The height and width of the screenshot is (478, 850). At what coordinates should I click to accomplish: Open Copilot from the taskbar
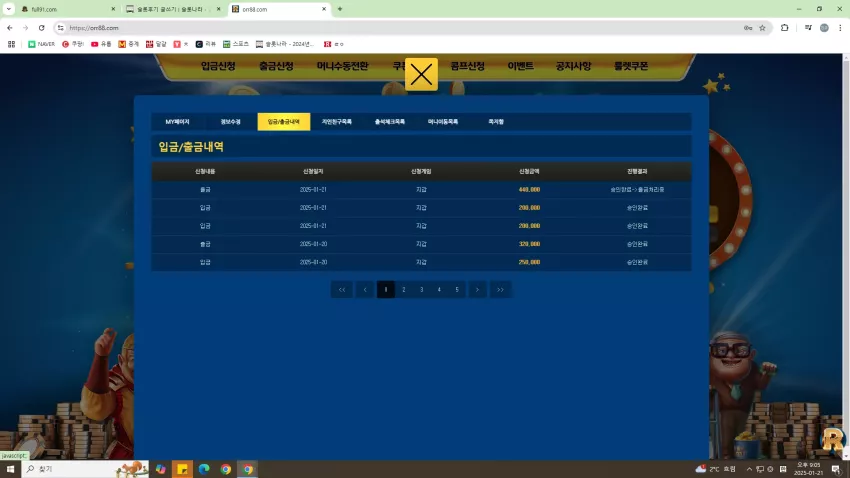pyautogui.click(x=160, y=469)
